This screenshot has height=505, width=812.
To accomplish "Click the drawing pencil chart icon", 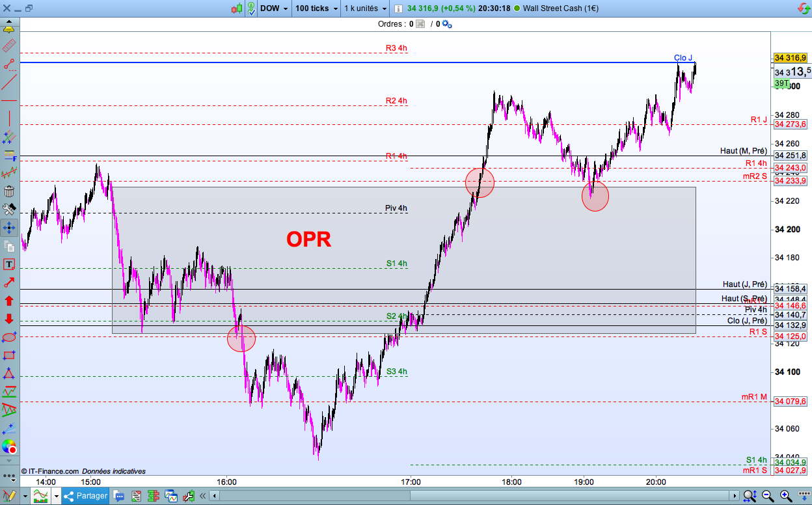I will tap(9, 496).
